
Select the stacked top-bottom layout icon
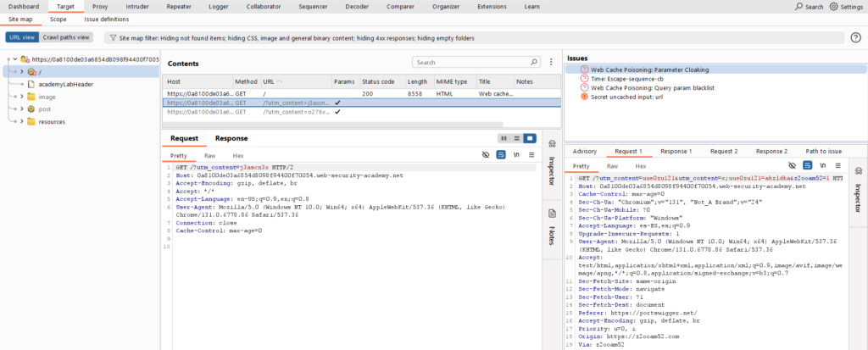point(516,138)
